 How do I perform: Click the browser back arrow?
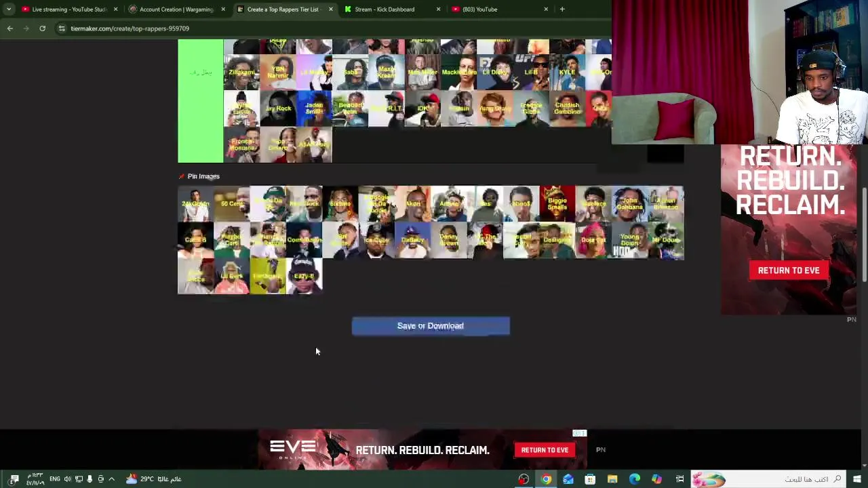coord(10,28)
